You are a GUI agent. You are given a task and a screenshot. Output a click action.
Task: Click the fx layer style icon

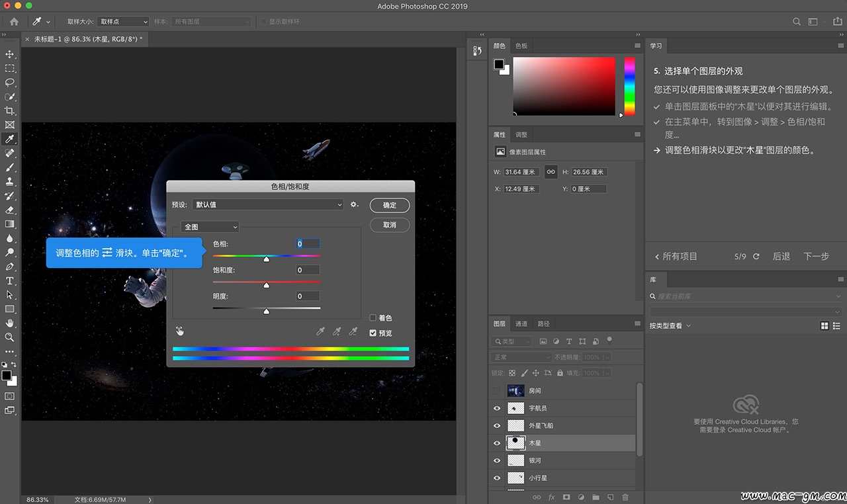click(551, 497)
